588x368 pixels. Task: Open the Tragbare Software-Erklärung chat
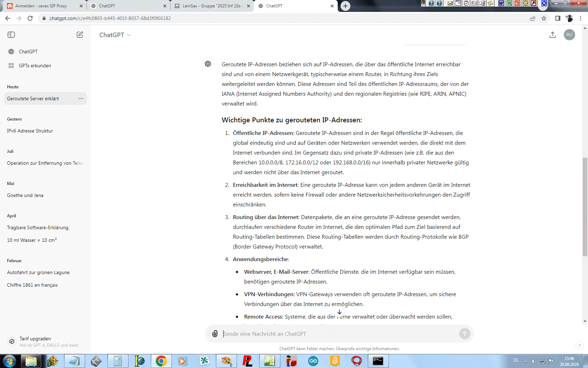45,227
